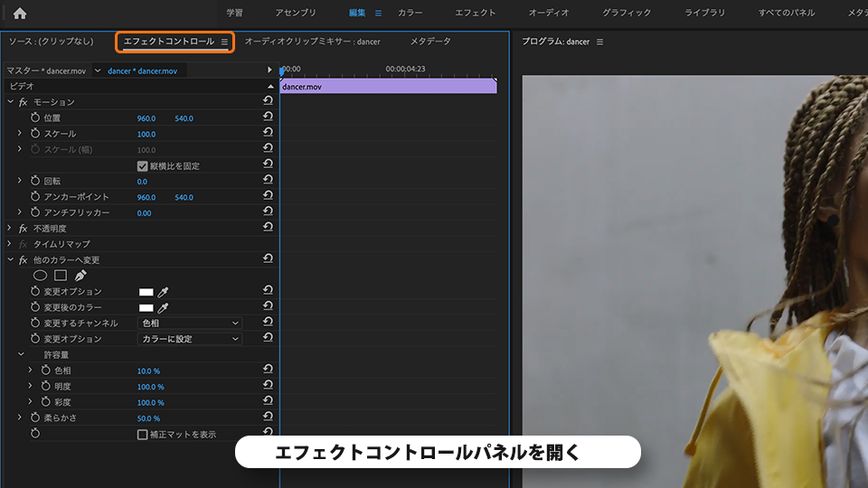This screenshot has height=488, width=868.
Task: Create an ellipse mask
Action: (x=40, y=275)
